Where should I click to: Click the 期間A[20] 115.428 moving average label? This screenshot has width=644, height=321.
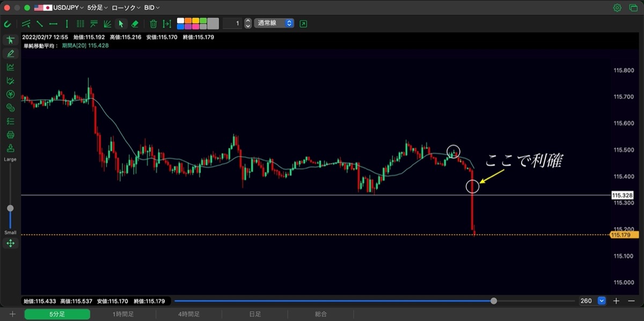(85, 46)
